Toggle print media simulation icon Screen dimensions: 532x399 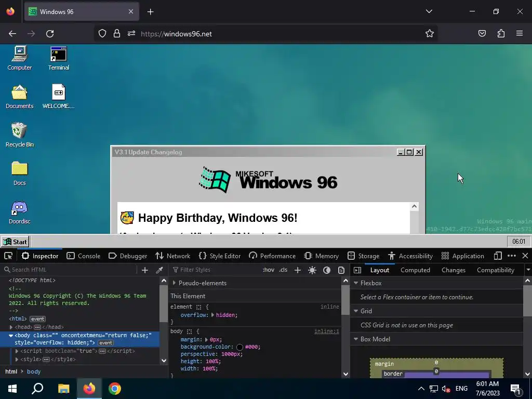pyautogui.click(x=341, y=270)
